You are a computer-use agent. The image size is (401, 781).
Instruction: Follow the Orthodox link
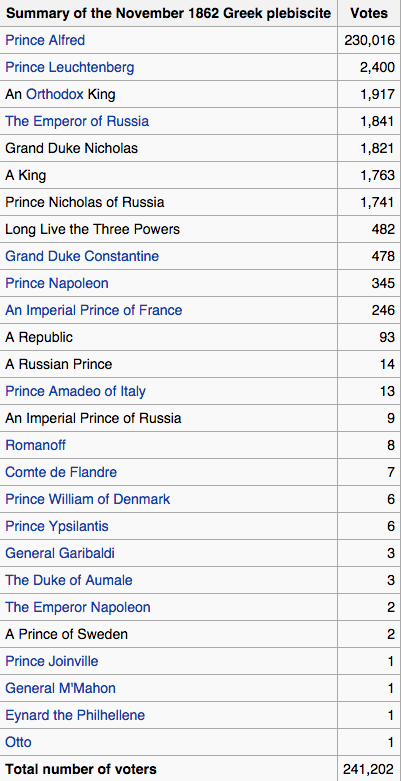(55, 94)
